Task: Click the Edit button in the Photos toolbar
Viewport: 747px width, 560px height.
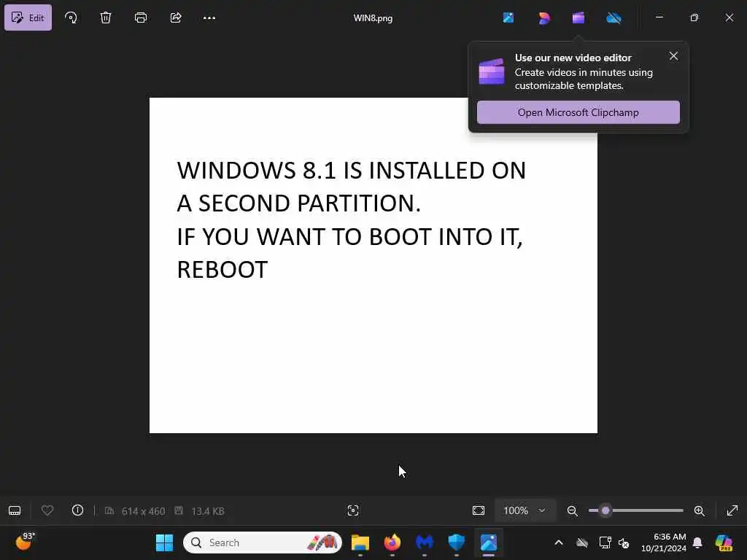Action: point(28,17)
